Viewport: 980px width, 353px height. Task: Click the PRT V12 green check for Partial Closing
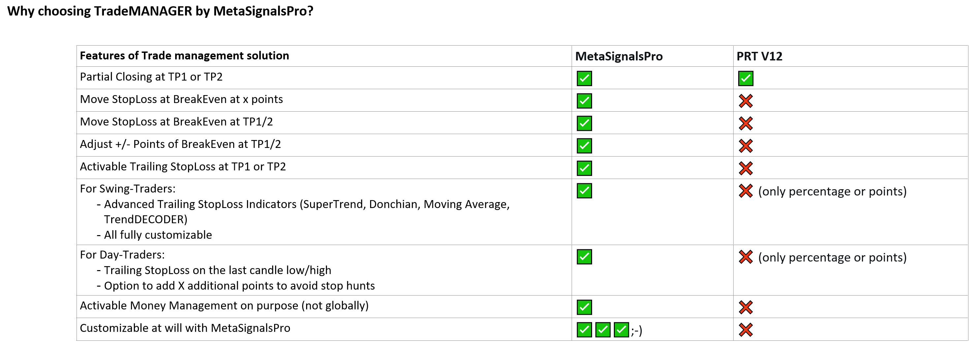745,79
